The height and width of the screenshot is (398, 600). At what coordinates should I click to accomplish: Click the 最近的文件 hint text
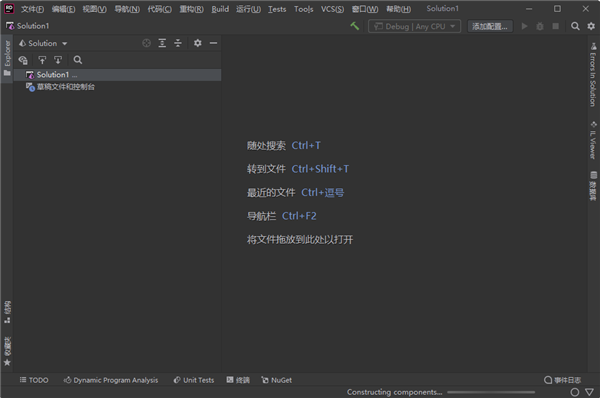click(x=271, y=192)
